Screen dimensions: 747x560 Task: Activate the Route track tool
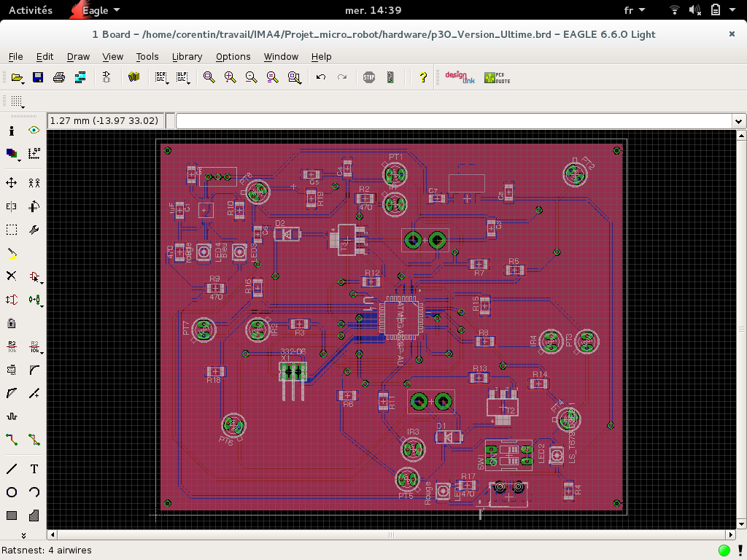click(x=12, y=440)
